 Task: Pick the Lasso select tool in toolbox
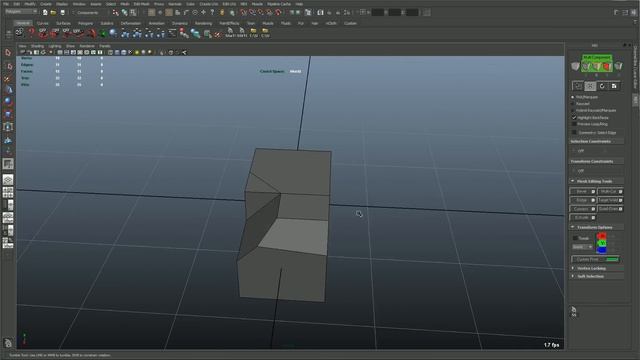click(x=8, y=66)
